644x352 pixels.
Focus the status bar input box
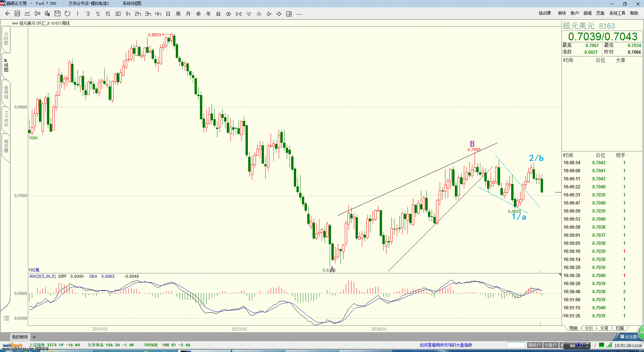516,345
